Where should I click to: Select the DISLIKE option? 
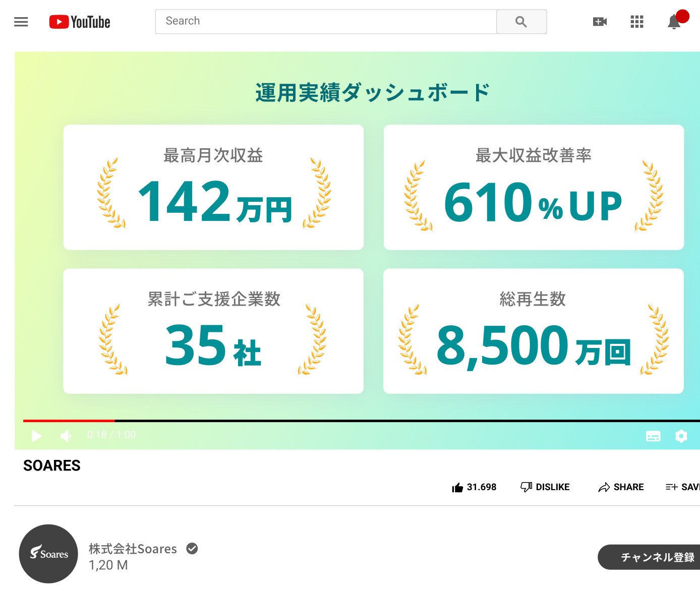(545, 487)
